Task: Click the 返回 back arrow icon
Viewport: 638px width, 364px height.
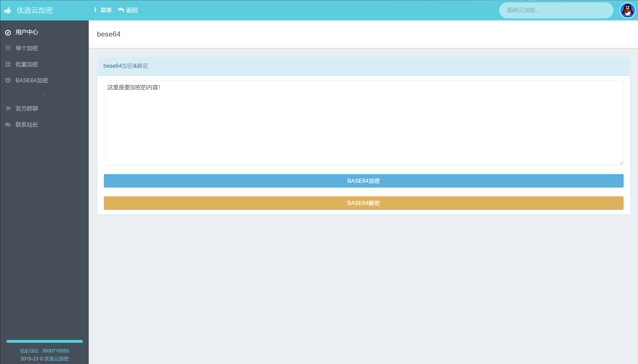Action: tap(121, 10)
